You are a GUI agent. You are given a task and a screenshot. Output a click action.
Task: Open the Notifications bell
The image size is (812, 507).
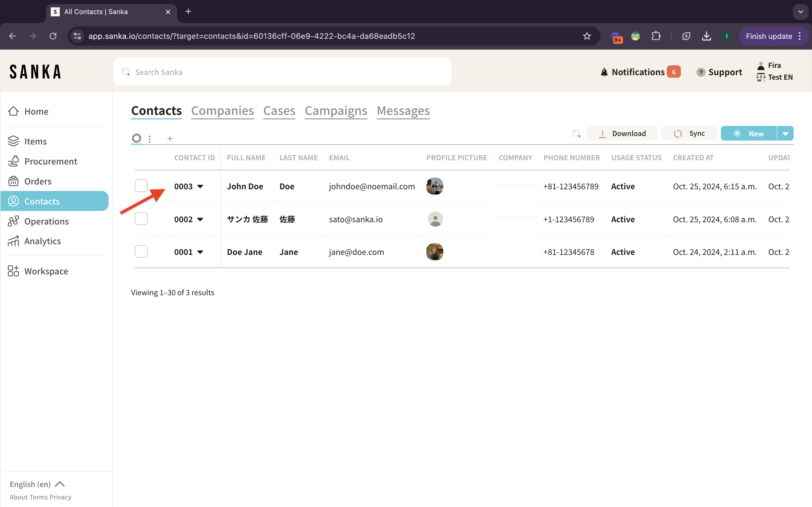[604, 72]
